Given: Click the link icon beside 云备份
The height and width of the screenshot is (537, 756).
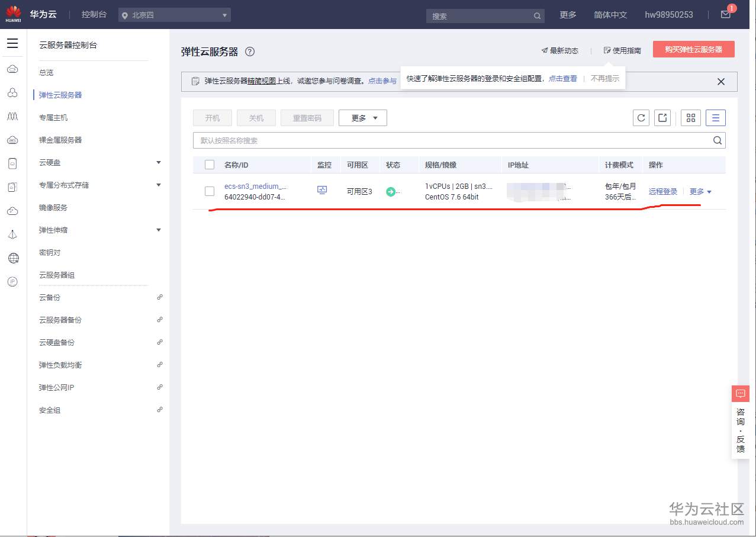Looking at the screenshot, I should click(160, 297).
